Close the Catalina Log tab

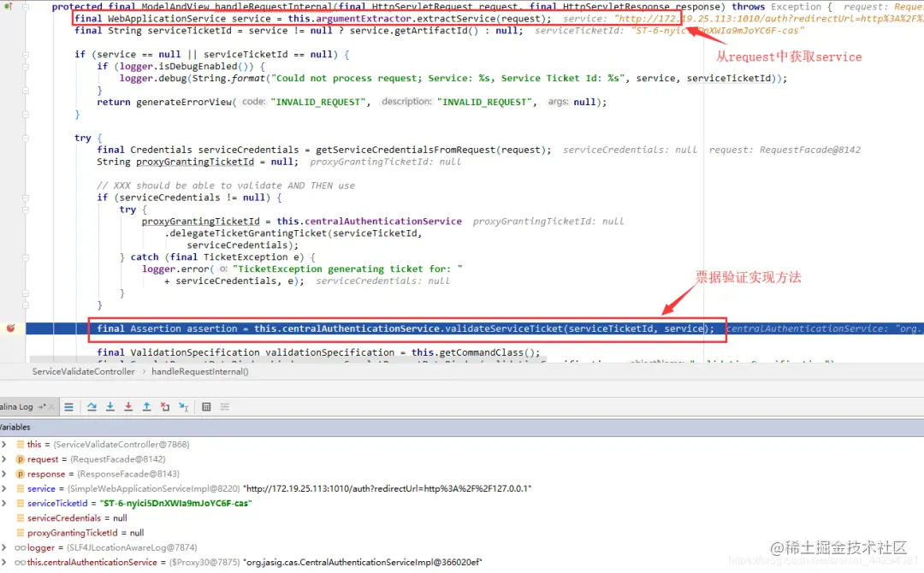51,407
